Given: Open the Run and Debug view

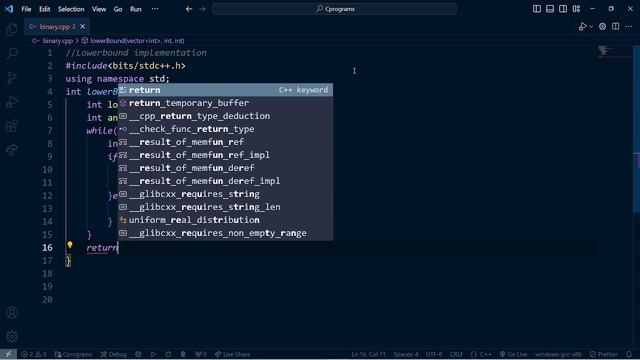Looking at the screenshot, I should click(12, 102).
